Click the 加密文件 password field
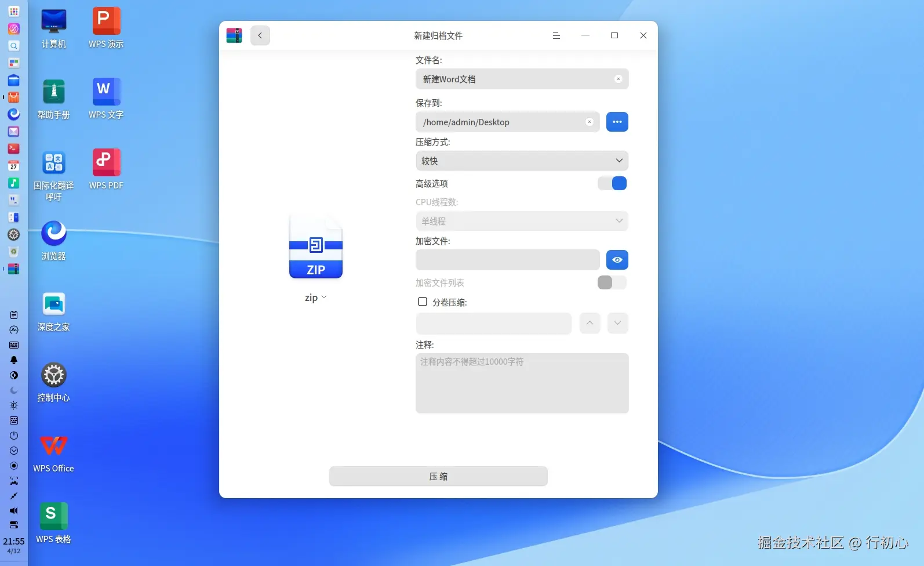Image resolution: width=924 pixels, height=566 pixels. point(508,260)
